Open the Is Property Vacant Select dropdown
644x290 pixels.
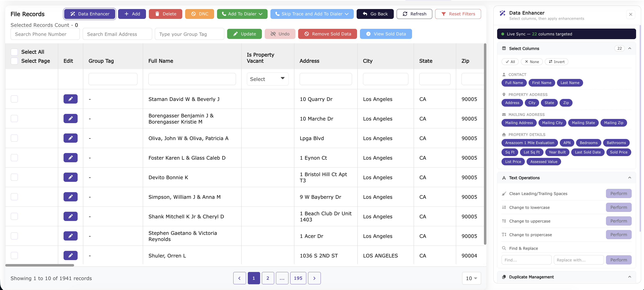tap(267, 79)
